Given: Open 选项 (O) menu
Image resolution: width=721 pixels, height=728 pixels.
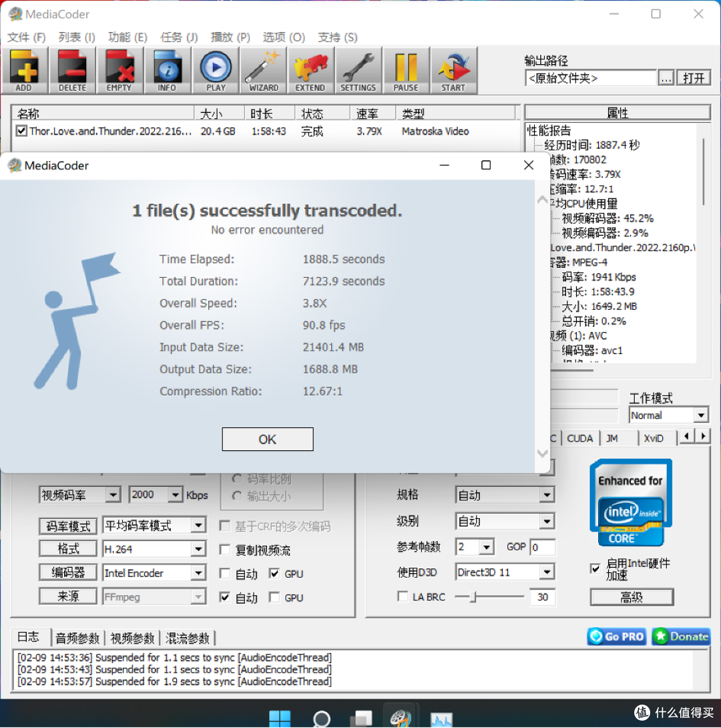Looking at the screenshot, I should pos(284,37).
